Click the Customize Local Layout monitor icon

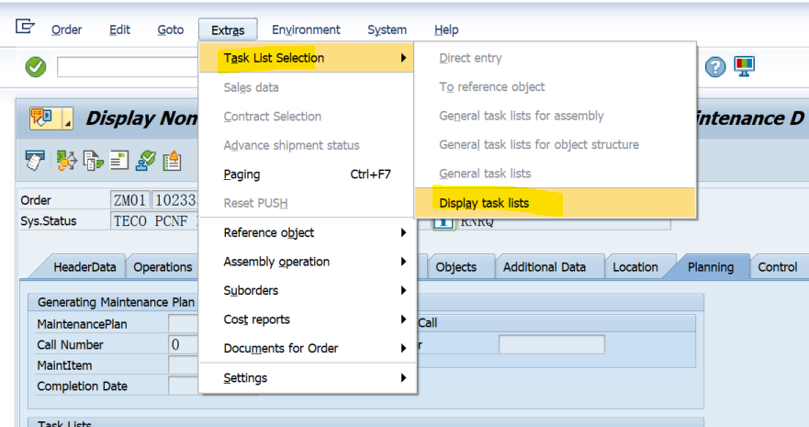(745, 67)
